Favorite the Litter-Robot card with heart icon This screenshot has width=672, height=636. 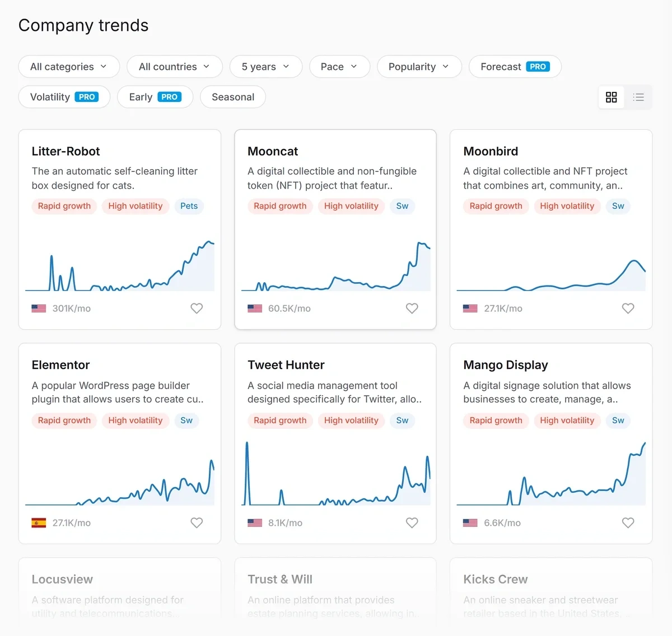click(x=197, y=308)
